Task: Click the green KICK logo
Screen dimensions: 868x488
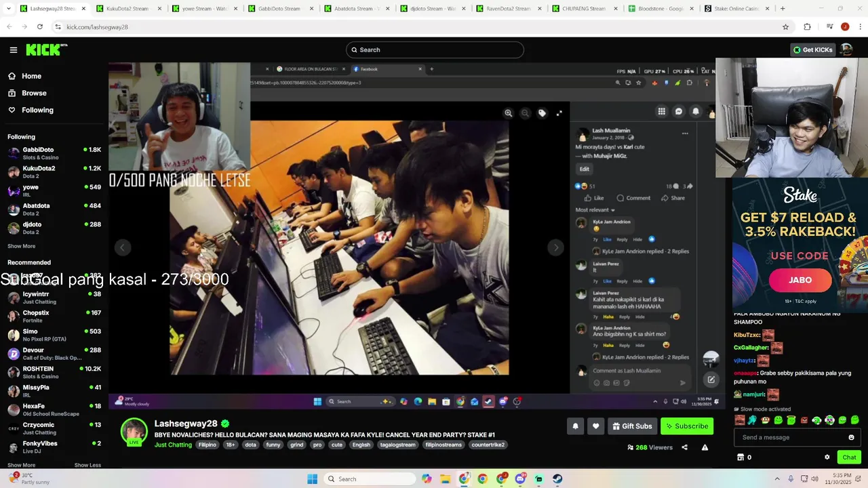Action: coord(47,49)
